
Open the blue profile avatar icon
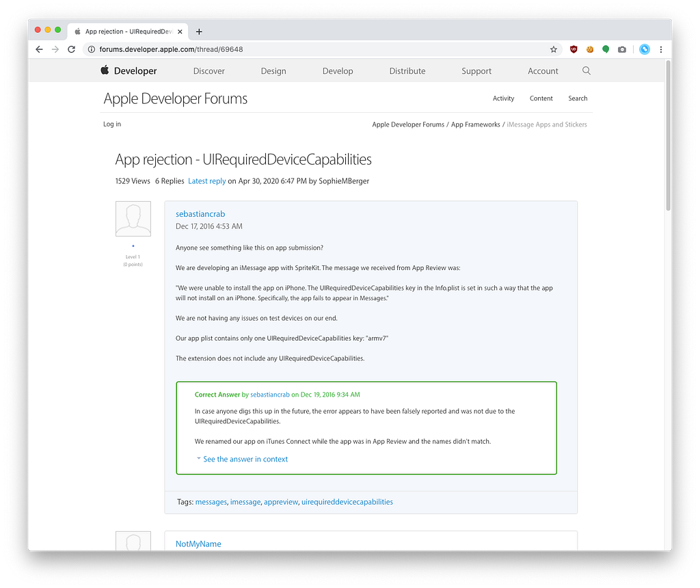tap(644, 49)
